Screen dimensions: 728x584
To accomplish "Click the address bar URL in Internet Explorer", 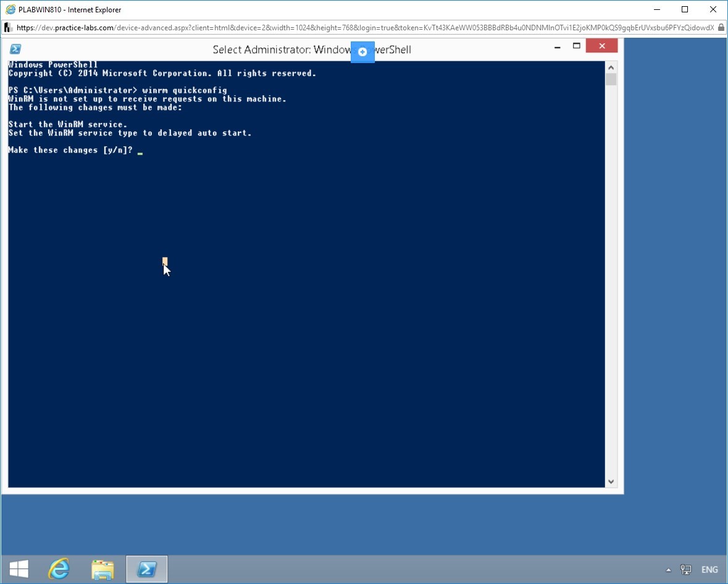I will [365, 28].
